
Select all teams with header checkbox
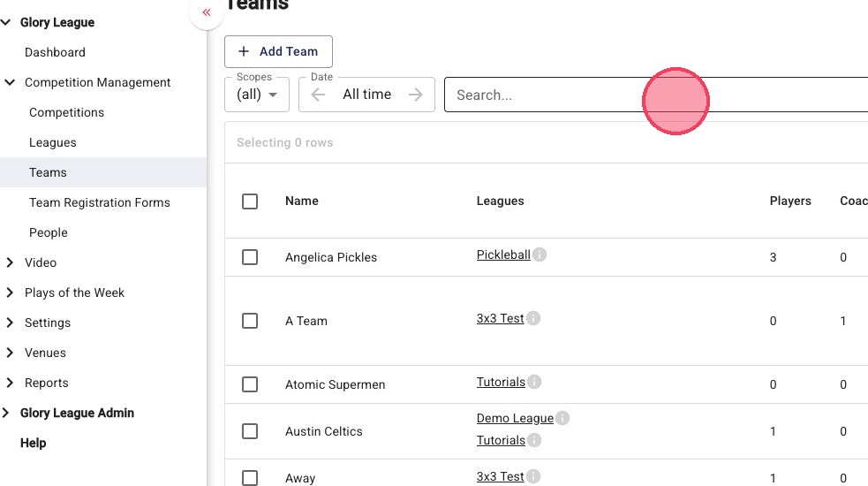[250, 201]
